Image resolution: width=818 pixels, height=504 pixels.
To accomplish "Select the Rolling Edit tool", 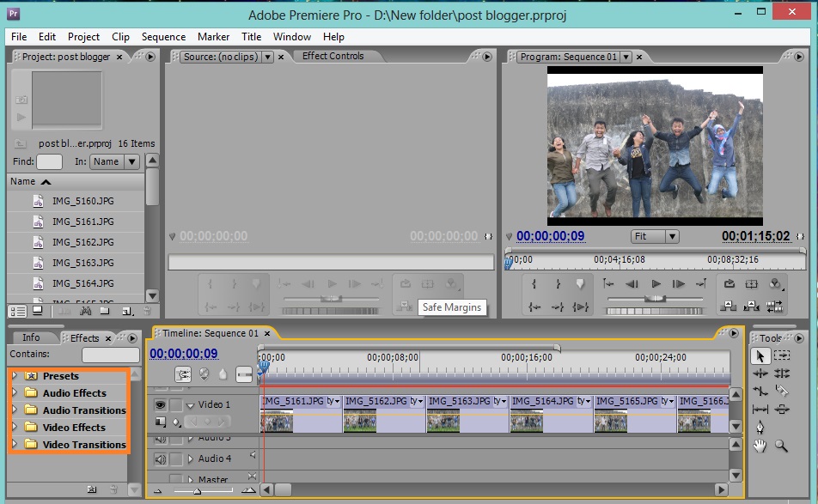I will [782, 373].
